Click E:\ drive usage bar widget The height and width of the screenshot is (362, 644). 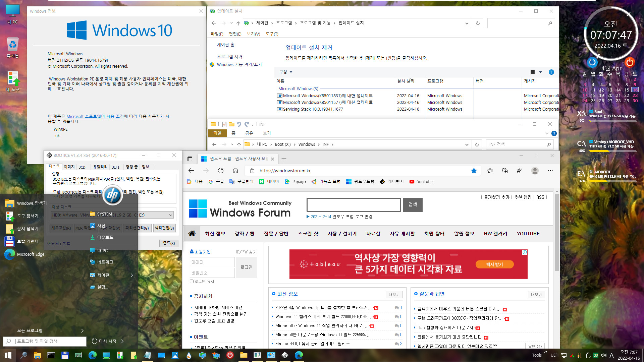(x=613, y=181)
